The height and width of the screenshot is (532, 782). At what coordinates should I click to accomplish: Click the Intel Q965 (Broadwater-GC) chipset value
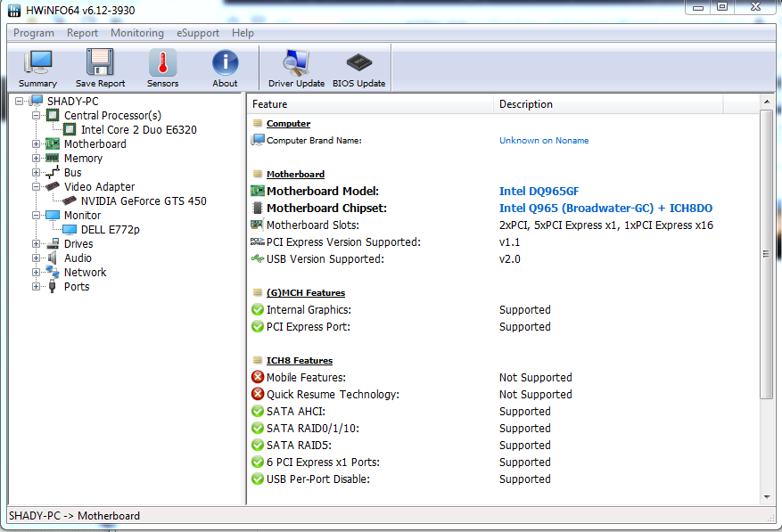coord(606,208)
